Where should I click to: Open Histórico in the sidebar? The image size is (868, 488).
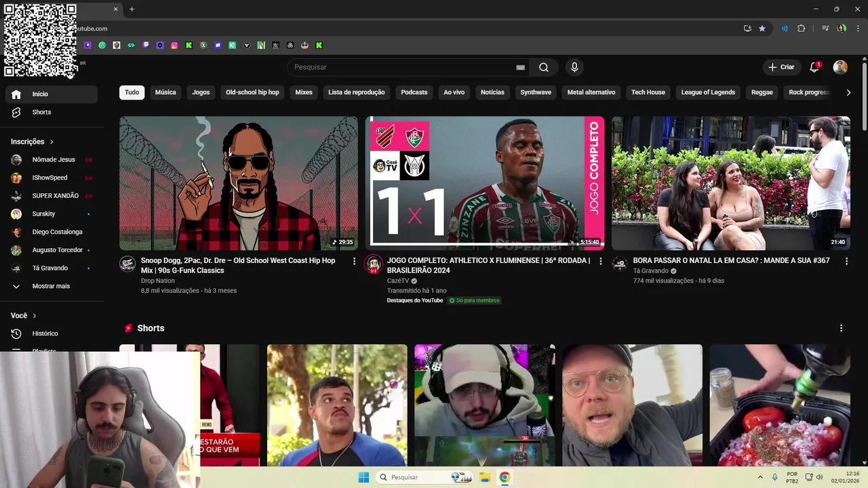point(52,333)
